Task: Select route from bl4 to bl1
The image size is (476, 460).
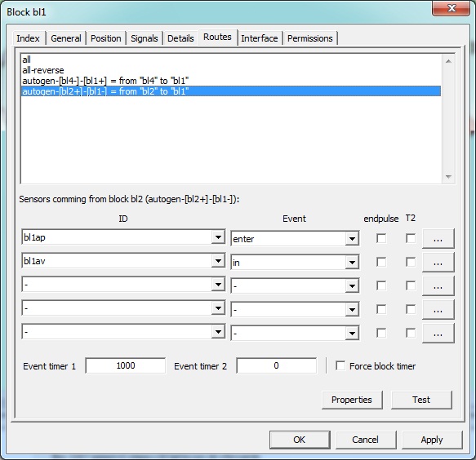Action: coord(105,81)
